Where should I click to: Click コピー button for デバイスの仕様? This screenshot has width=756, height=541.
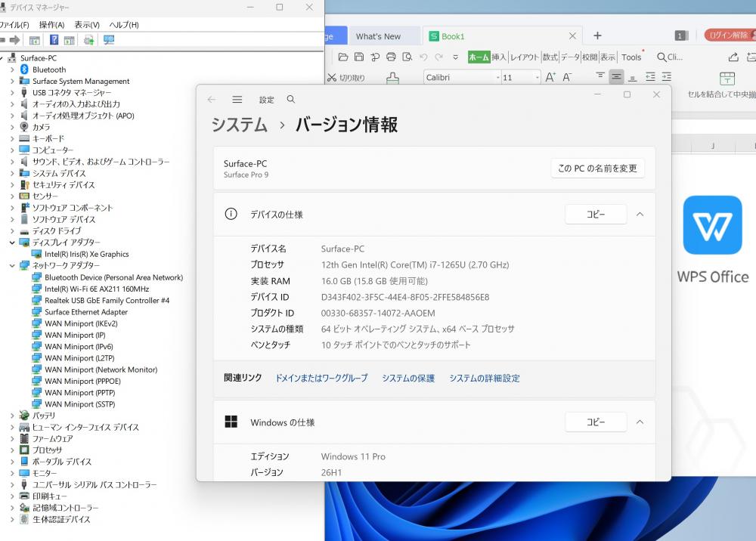596,215
